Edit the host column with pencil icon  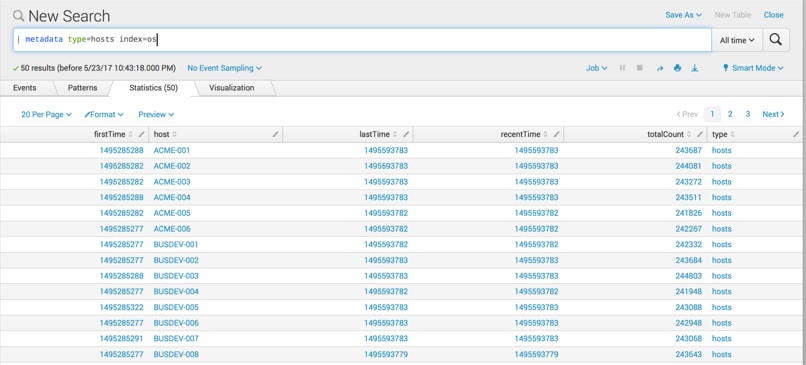pos(276,134)
